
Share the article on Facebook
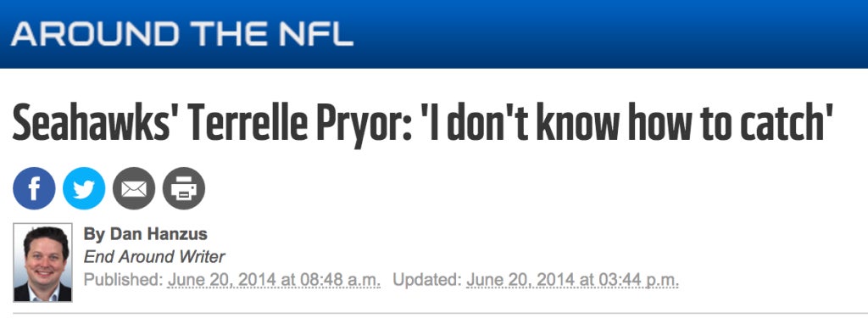click(34, 188)
